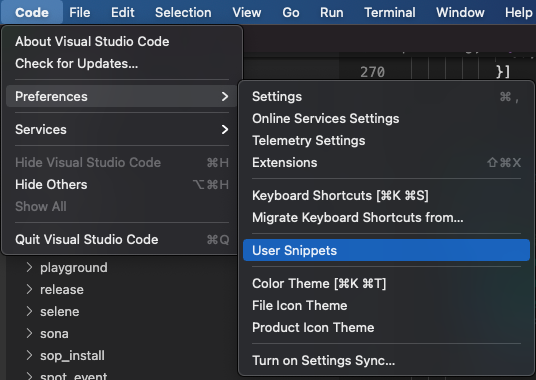The image size is (536, 380).
Task: Expand the sop_install folder chevron
Action: [x=29, y=355]
